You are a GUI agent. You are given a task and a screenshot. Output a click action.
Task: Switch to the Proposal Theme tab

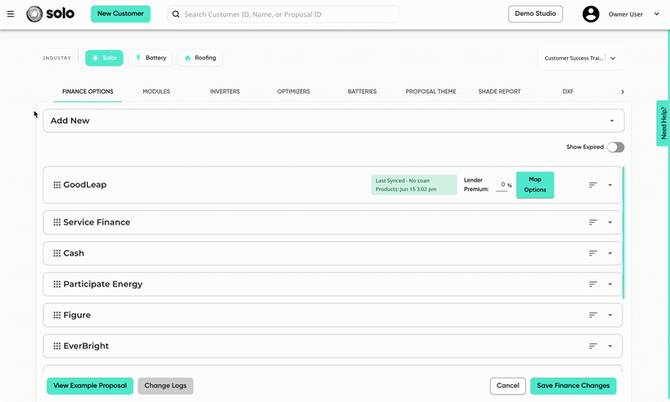point(431,91)
